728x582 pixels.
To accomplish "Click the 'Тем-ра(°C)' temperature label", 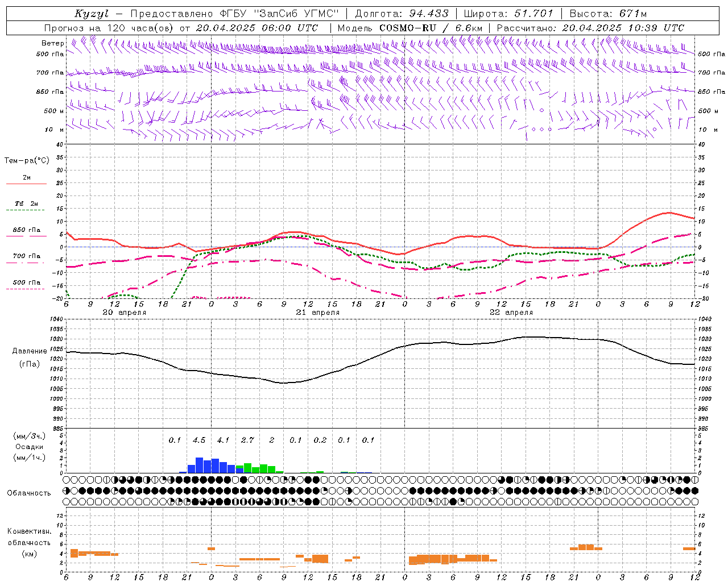I will click(27, 161).
